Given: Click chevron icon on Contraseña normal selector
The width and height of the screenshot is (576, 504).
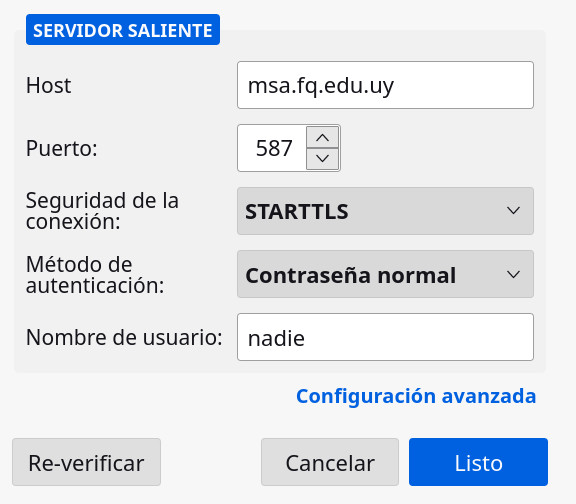Looking at the screenshot, I should (513, 274).
